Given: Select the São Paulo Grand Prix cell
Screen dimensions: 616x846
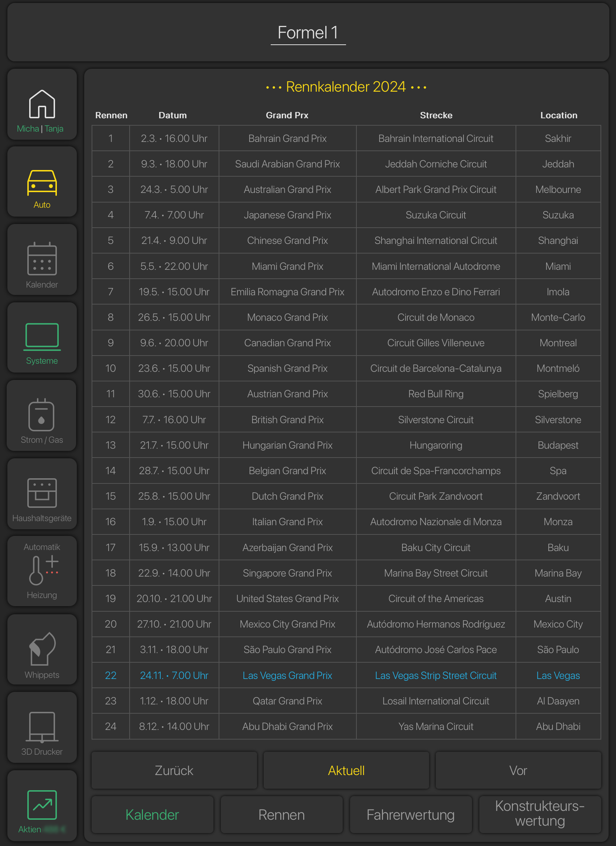Looking at the screenshot, I should (x=287, y=649).
